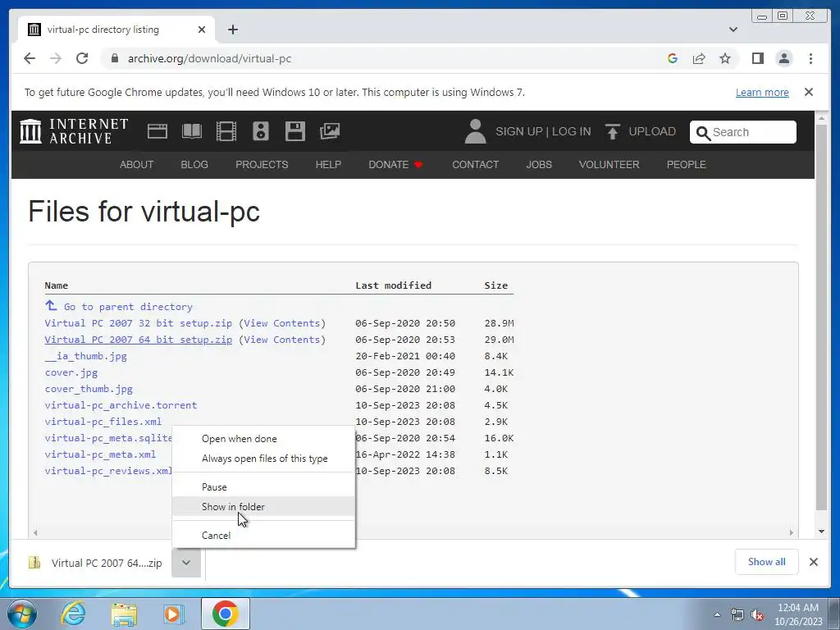Bookmark this page with the star icon
Image resolution: width=840 pixels, height=630 pixels.
725,58
